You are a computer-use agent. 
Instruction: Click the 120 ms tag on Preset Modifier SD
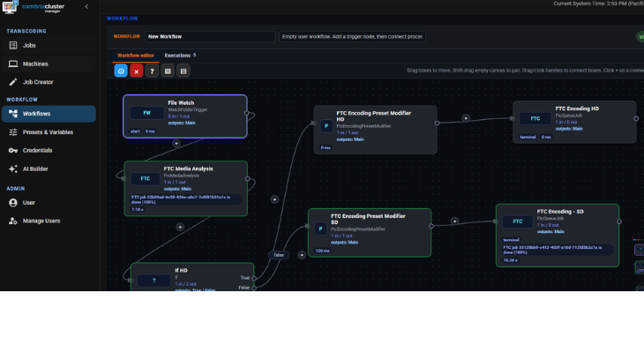coord(322,251)
